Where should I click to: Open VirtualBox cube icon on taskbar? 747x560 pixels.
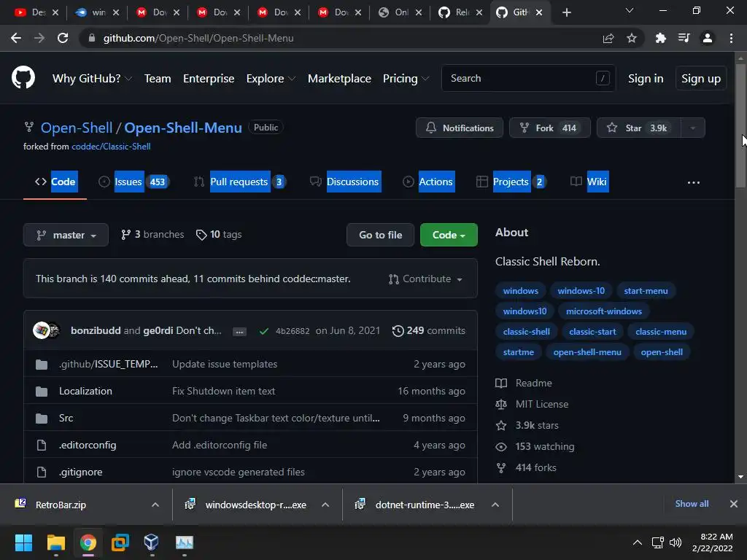click(151, 542)
